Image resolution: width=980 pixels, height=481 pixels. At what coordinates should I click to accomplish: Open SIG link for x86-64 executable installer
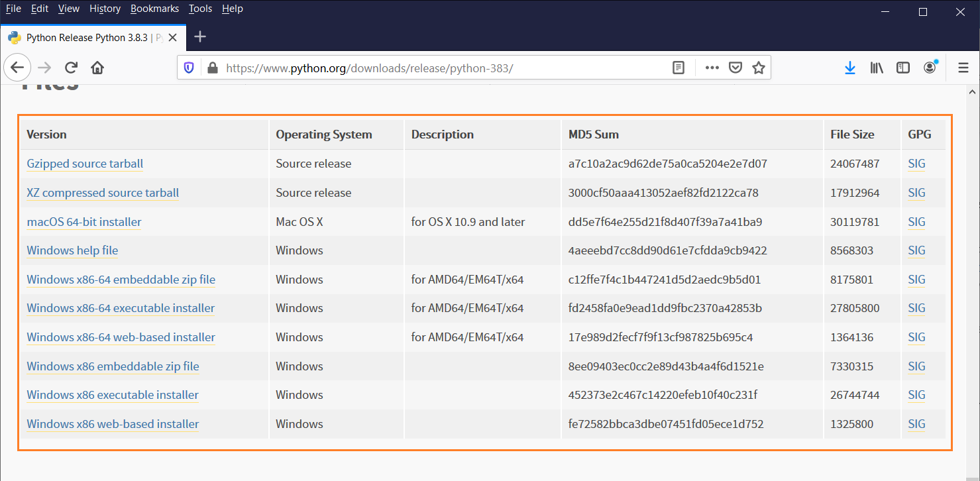pyautogui.click(x=916, y=308)
